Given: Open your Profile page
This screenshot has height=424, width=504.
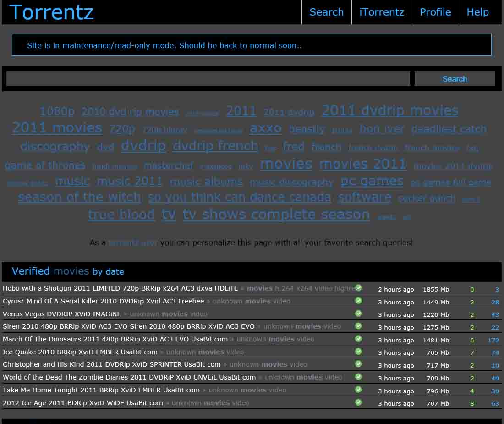Looking at the screenshot, I should [435, 12].
